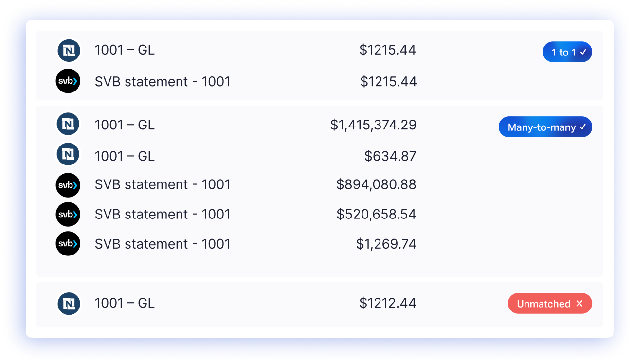Click the "1 to 1" match badge

[x=567, y=52]
